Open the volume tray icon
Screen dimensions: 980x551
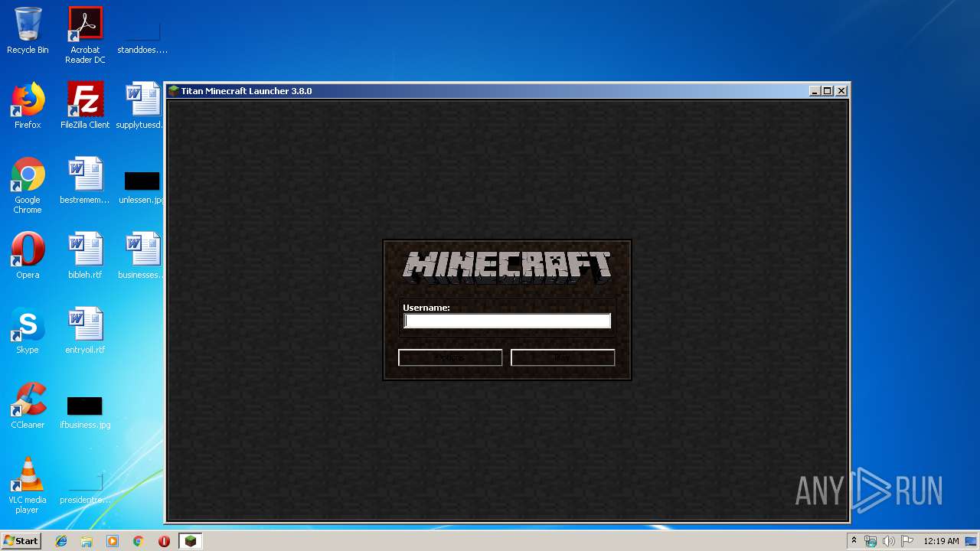(889, 541)
